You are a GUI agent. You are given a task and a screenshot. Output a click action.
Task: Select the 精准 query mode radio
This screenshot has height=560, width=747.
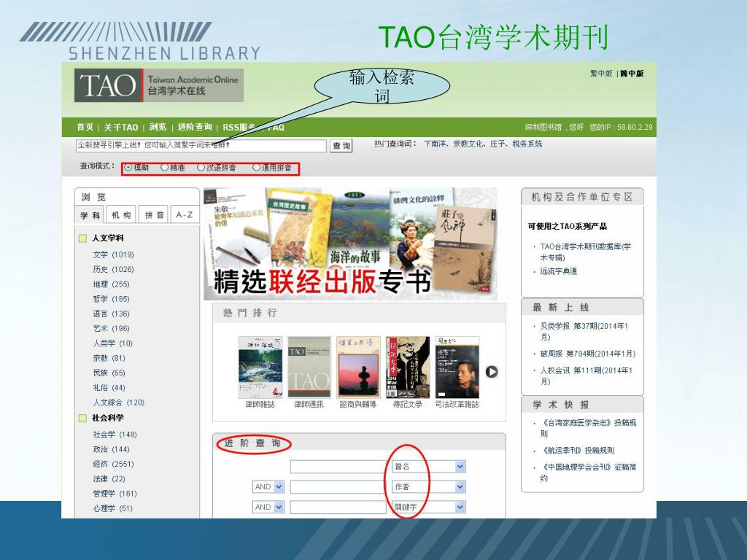pos(164,167)
